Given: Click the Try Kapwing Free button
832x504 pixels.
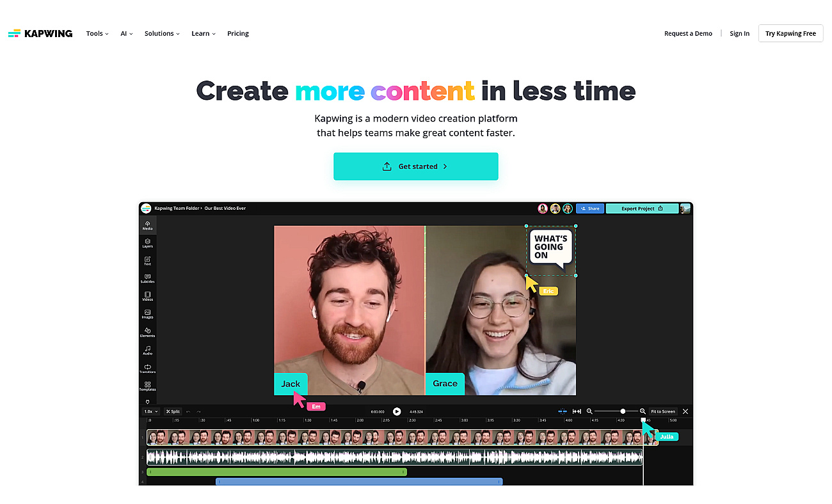Looking at the screenshot, I should [790, 33].
